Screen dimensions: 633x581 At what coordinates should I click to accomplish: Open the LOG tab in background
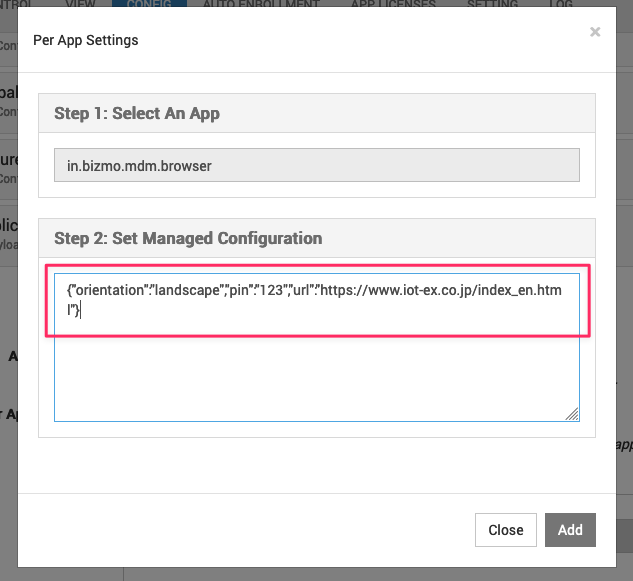pyautogui.click(x=561, y=3)
